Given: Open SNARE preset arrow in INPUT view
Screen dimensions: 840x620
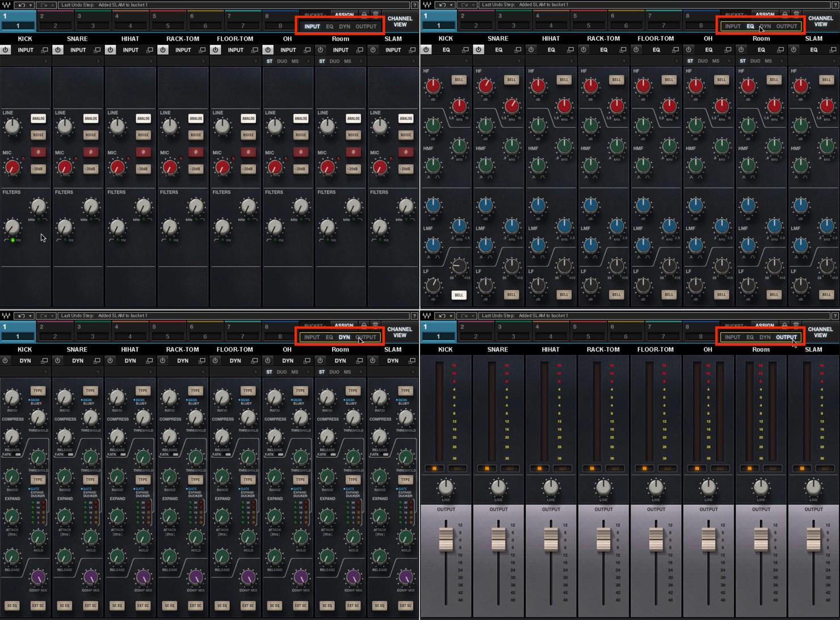Looking at the screenshot, I should pyautogui.click(x=98, y=61).
